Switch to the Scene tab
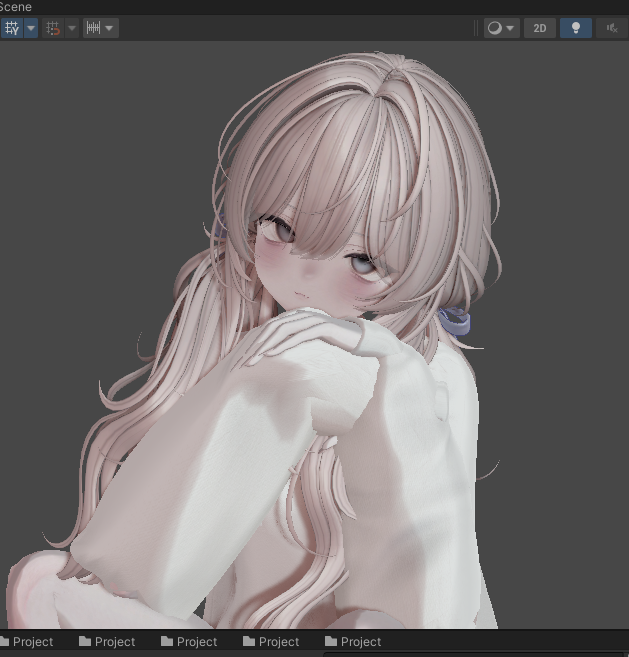Viewport: 629px width, 657px height. pos(16,7)
